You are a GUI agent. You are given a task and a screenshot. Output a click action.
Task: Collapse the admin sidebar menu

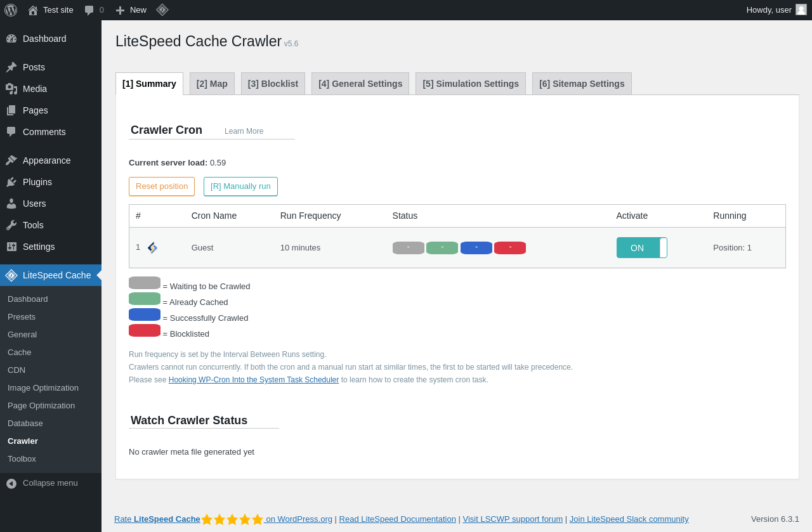point(51,483)
